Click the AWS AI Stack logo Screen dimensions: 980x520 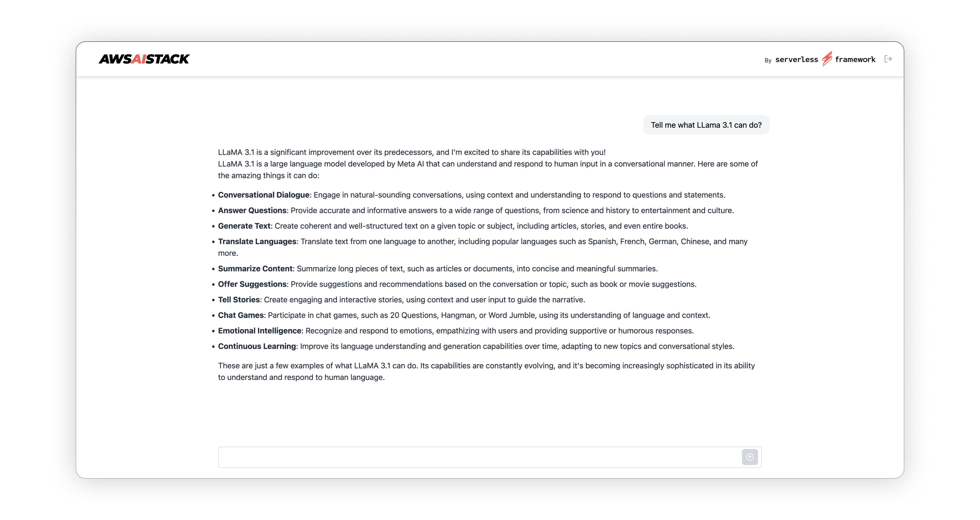(144, 59)
